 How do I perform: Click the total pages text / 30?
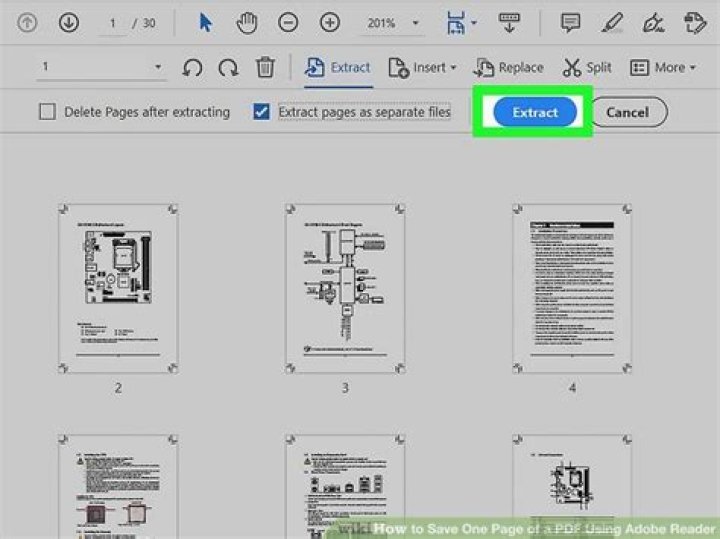[x=144, y=23]
